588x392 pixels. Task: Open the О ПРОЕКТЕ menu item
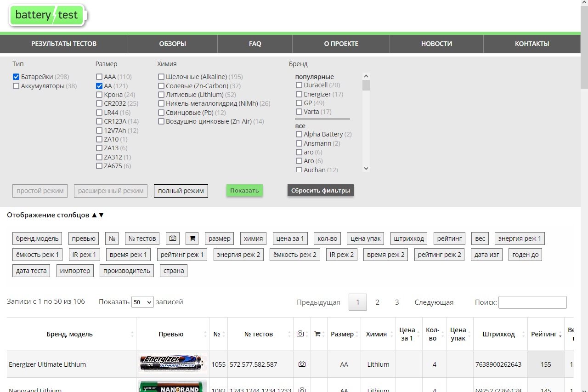(341, 44)
